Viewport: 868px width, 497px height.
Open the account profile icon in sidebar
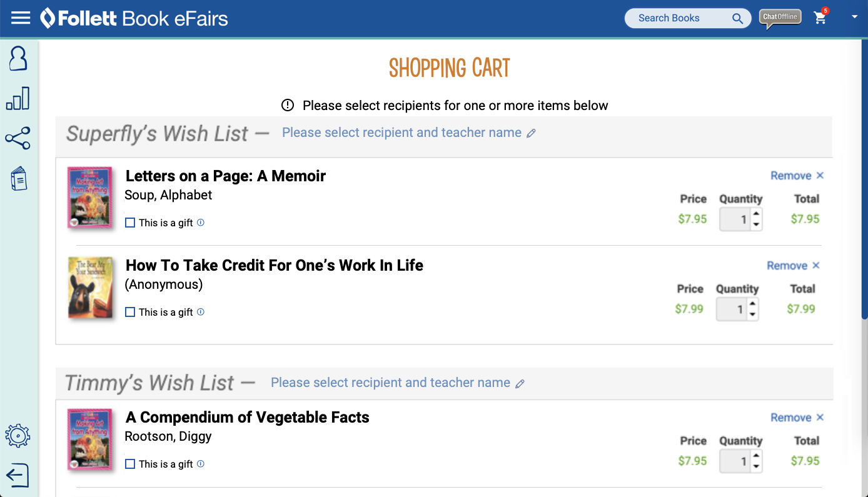[x=18, y=59]
